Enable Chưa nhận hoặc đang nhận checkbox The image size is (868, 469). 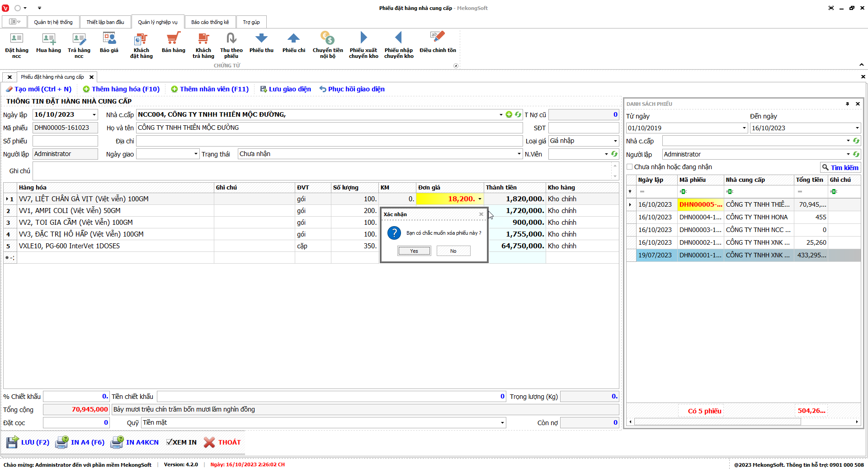pyautogui.click(x=630, y=167)
